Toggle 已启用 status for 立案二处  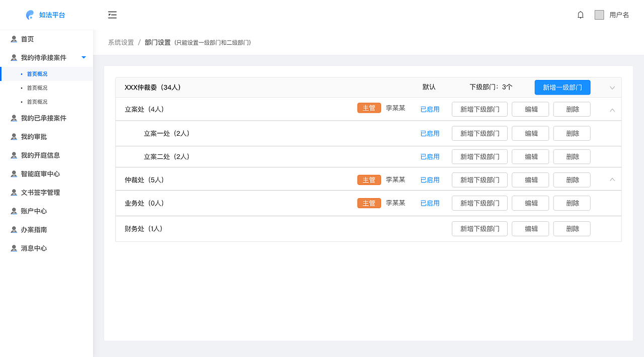tap(430, 157)
